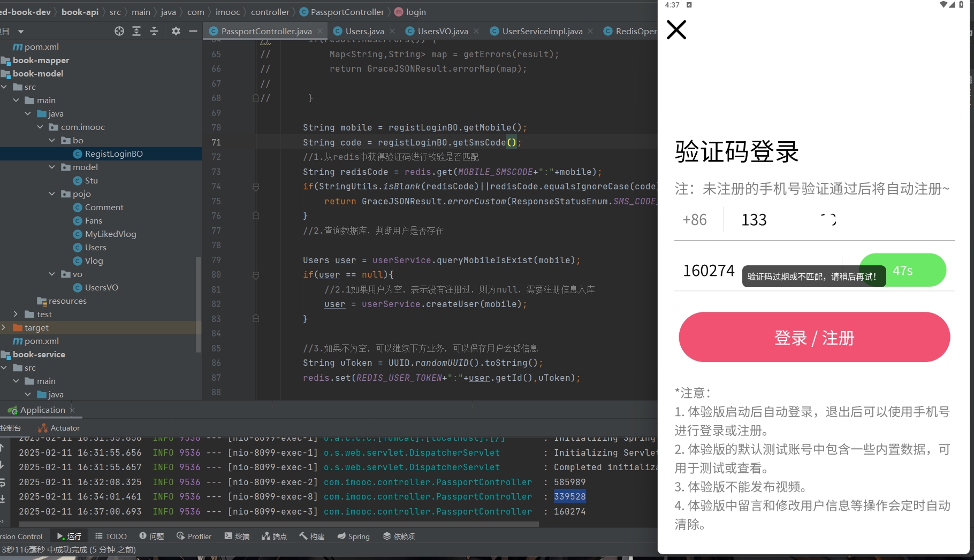Toggle code fold marker on line 74

(256, 187)
